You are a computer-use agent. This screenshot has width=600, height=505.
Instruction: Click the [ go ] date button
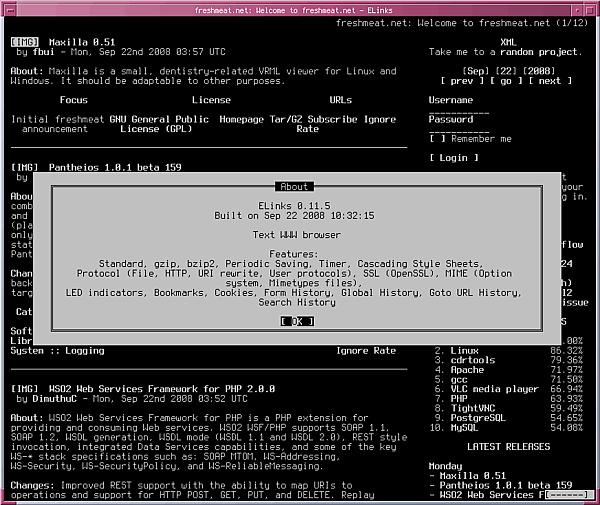pyautogui.click(x=506, y=81)
